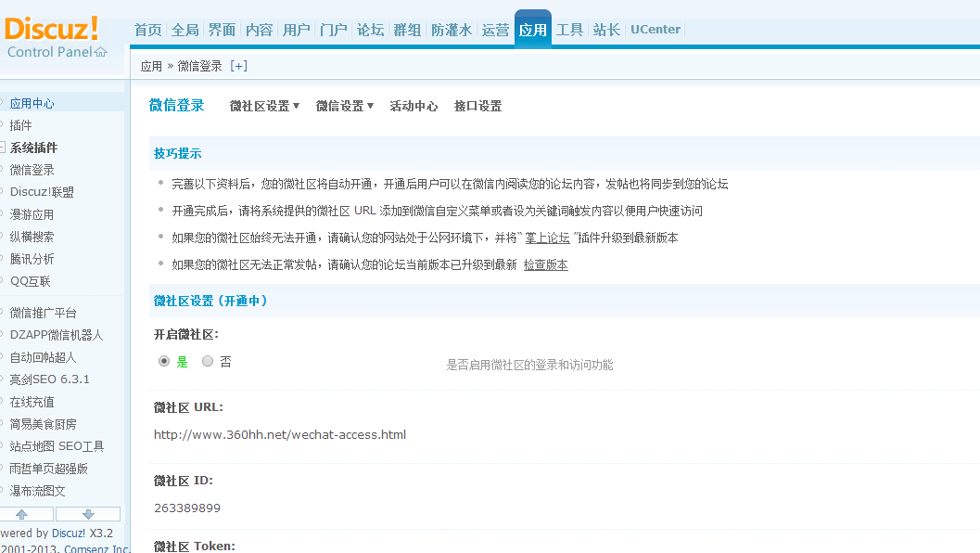Open 纵横搜索 in the sidebar
Viewport: 980px width, 553px height.
pyautogui.click(x=32, y=237)
